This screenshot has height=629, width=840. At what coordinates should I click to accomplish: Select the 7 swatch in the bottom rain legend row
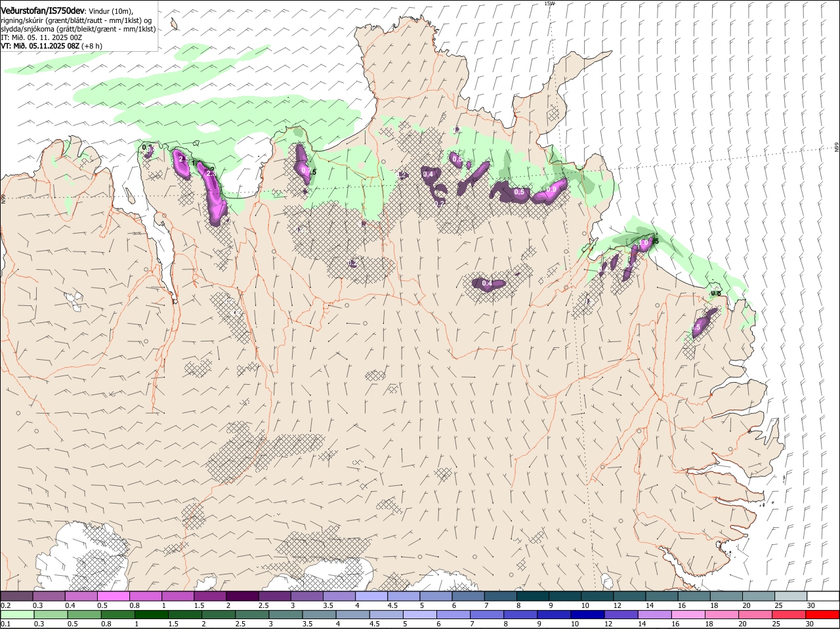pyautogui.click(x=487, y=615)
